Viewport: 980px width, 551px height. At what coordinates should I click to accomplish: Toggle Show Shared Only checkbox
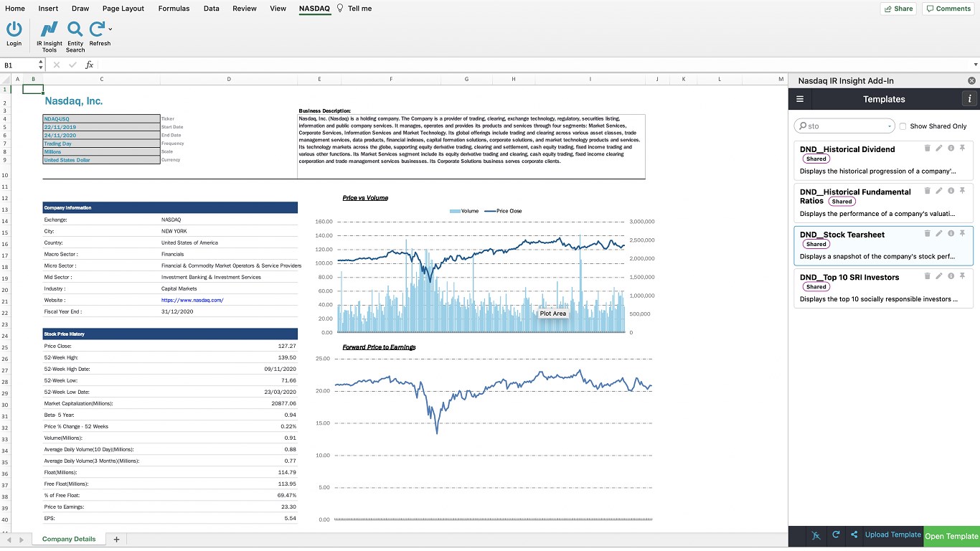coord(903,126)
